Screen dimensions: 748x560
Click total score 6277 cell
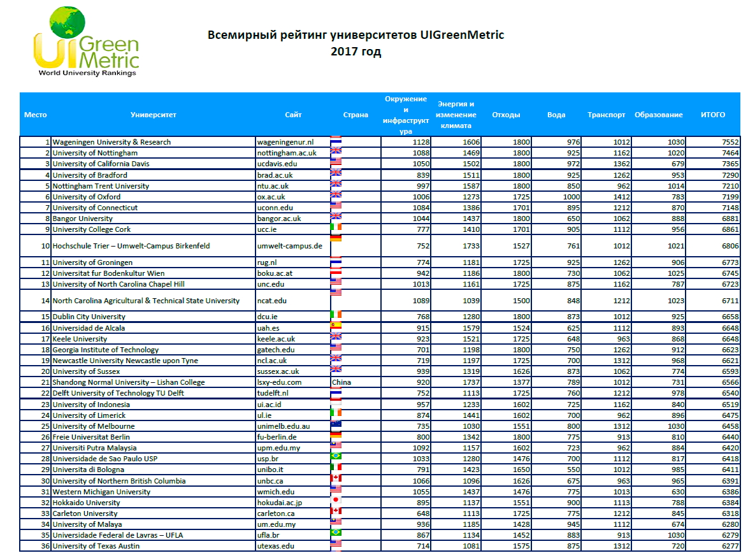713,546
